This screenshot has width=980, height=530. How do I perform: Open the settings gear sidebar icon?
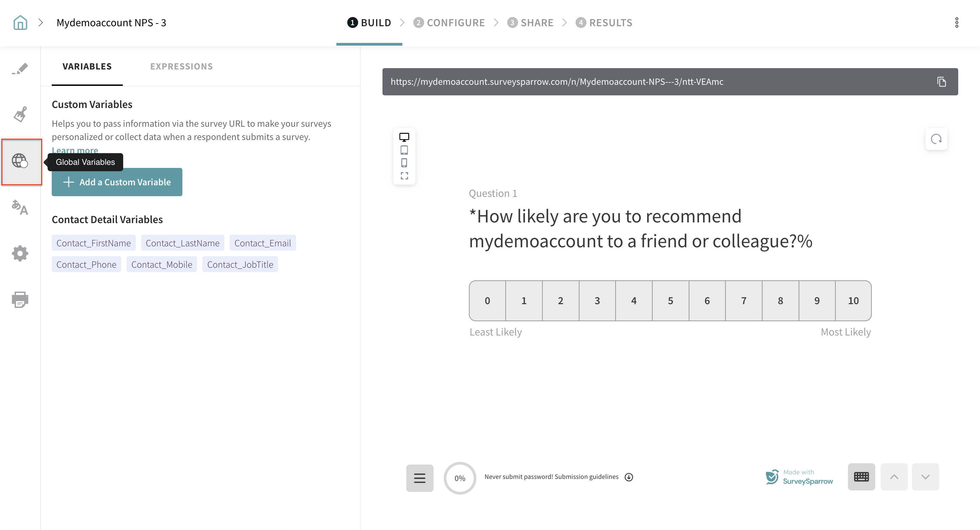(x=20, y=253)
